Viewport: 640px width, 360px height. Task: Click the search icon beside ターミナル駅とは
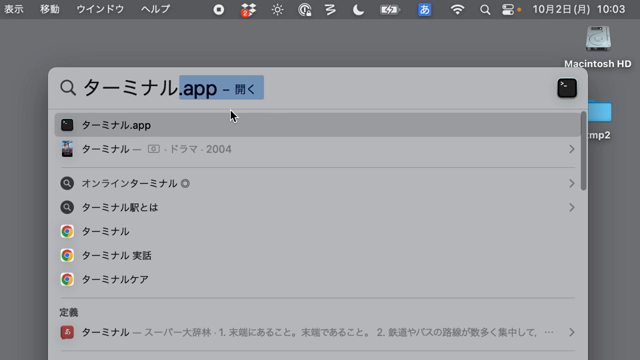coord(67,207)
